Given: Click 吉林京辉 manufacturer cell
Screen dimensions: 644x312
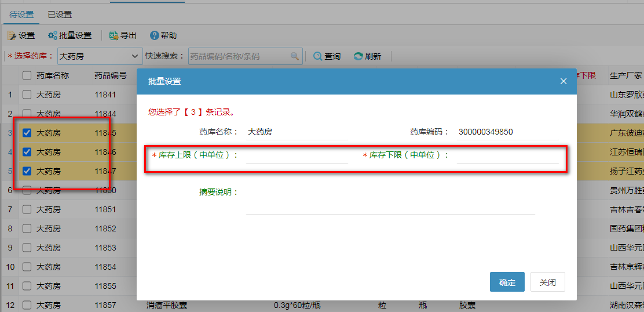Looking at the screenshot, I should (627, 267).
